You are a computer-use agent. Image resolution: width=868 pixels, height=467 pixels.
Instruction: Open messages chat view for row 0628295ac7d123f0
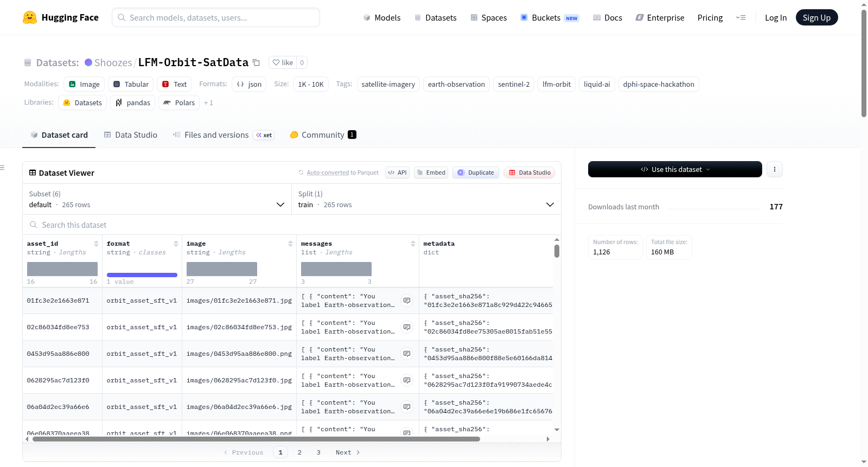[407, 380]
